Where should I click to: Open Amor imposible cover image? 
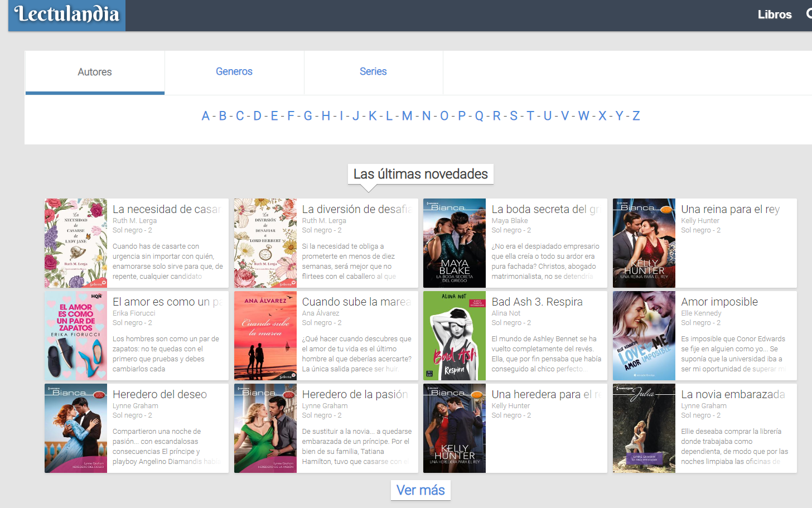(644, 336)
